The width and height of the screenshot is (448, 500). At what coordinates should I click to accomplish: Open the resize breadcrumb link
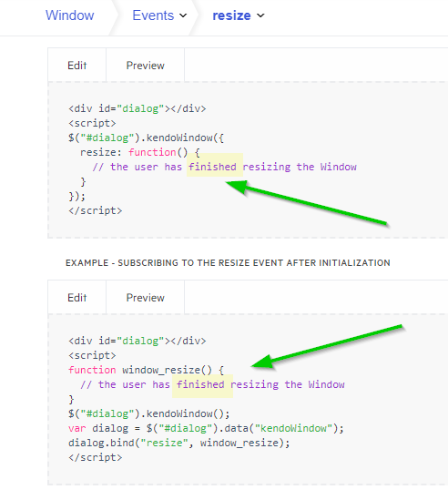[231, 15]
